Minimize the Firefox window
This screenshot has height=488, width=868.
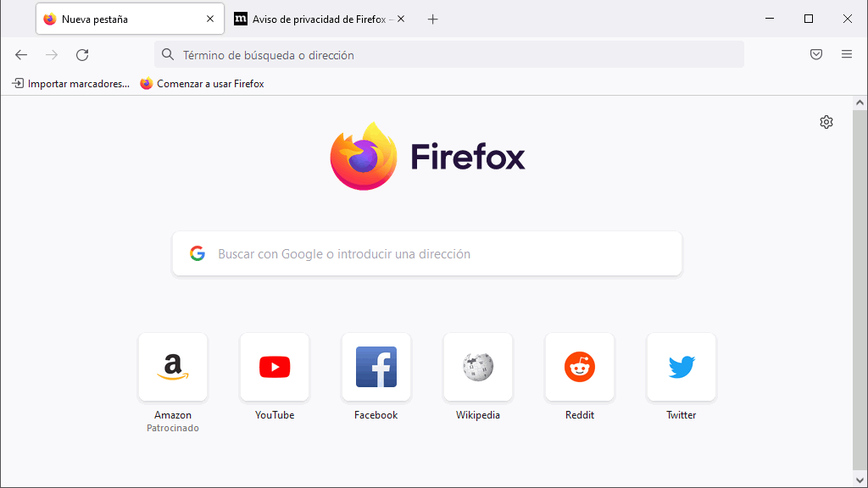(x=770, y=19)
